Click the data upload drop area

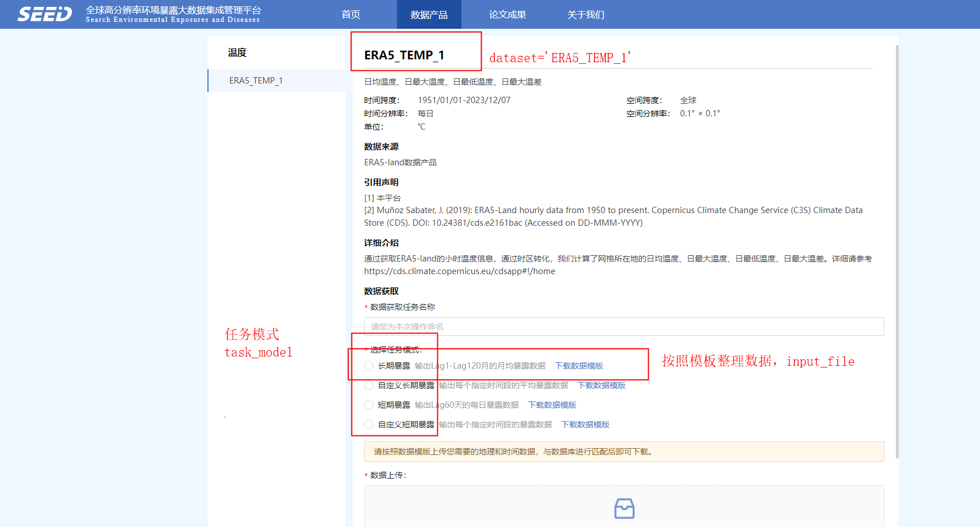624,506
